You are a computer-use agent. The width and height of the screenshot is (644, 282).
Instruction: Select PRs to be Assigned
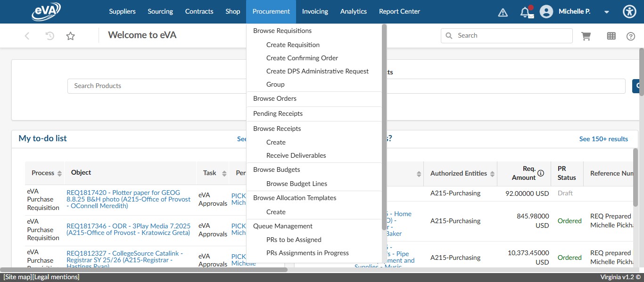(x=294, y=240)
